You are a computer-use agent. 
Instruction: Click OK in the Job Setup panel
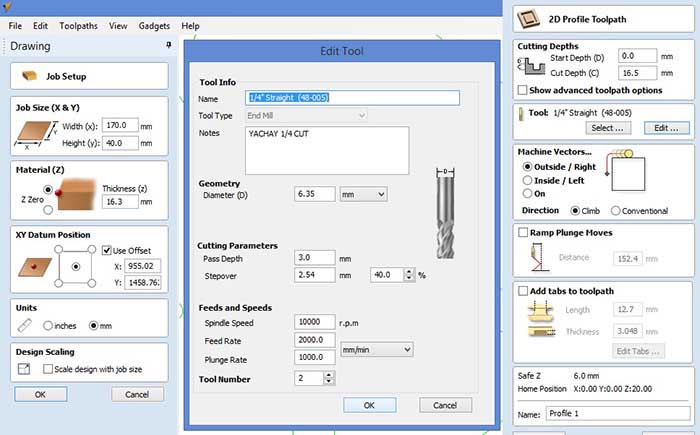click(x=40, y=394)
